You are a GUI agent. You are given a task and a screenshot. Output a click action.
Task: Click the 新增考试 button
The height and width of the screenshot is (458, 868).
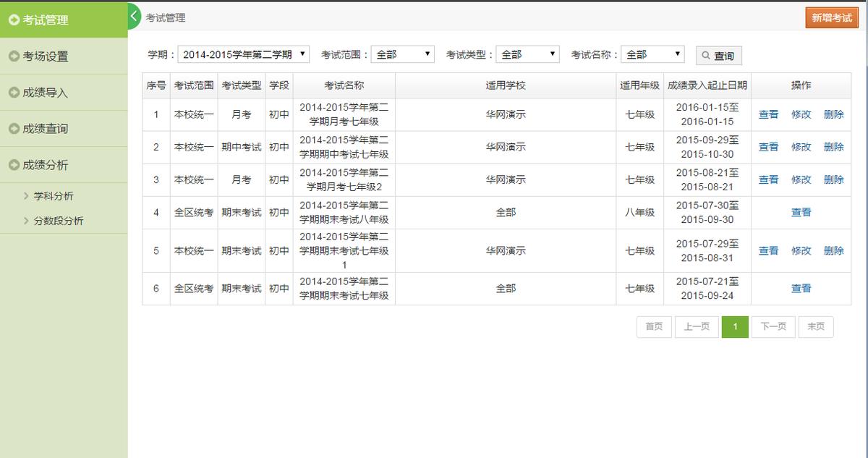[832, 19]
